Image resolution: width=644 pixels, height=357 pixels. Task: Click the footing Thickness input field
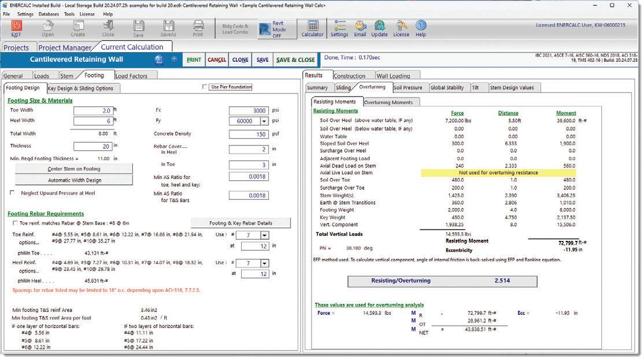tap(92, 147)
